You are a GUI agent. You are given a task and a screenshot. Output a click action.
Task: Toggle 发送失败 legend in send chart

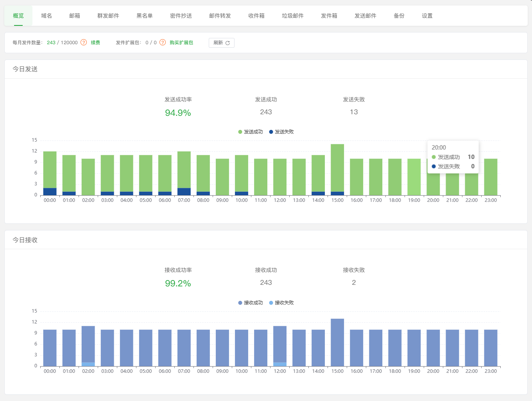point(281,132)
